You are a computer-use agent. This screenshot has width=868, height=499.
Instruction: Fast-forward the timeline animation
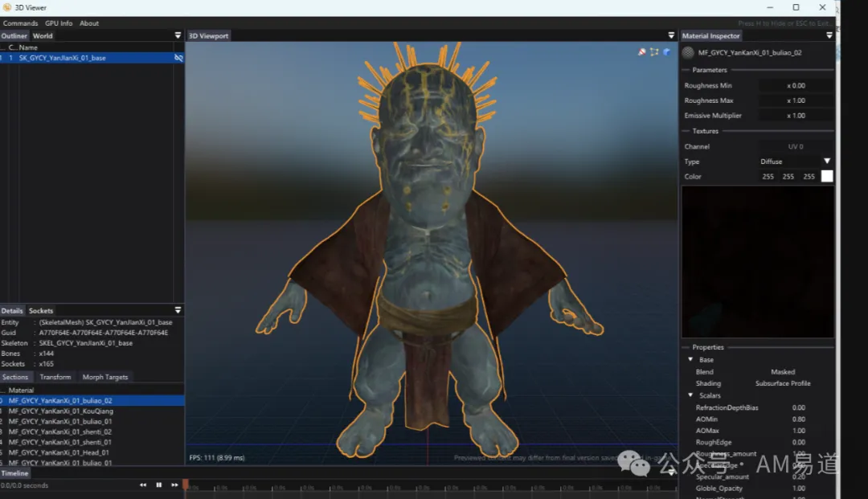point(174,485)
